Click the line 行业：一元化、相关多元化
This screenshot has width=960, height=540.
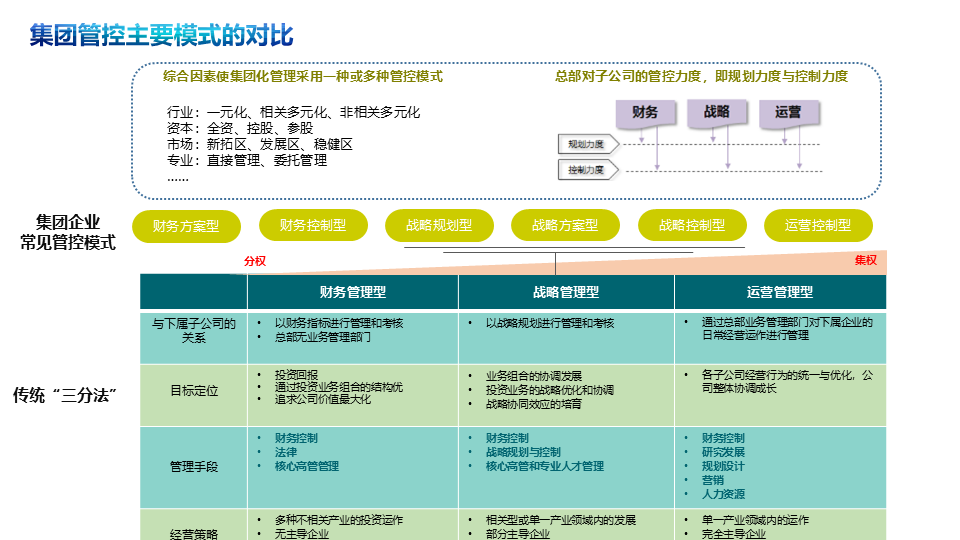293,113
